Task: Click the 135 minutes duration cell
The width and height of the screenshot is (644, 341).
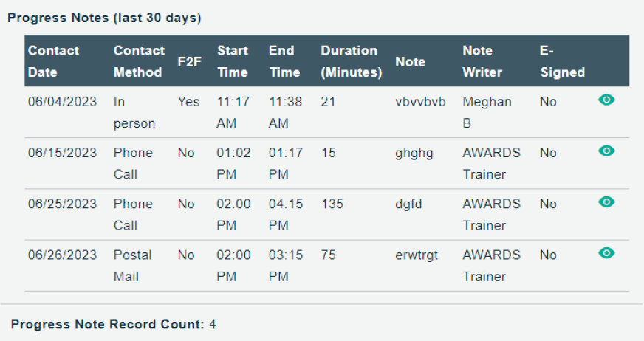Action: click(332, 204)
